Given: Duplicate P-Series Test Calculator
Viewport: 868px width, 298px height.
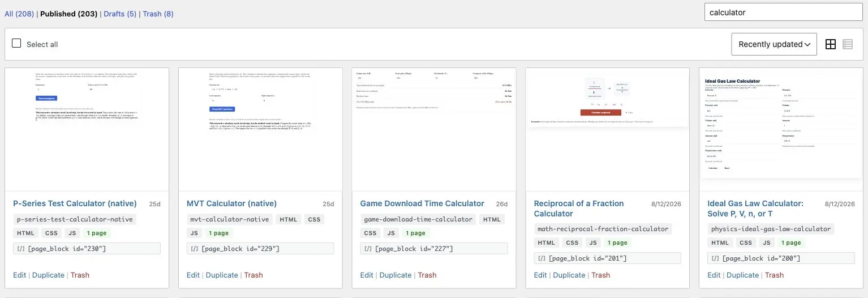Looking at the screenshot, I should click(x=48, y=275).
